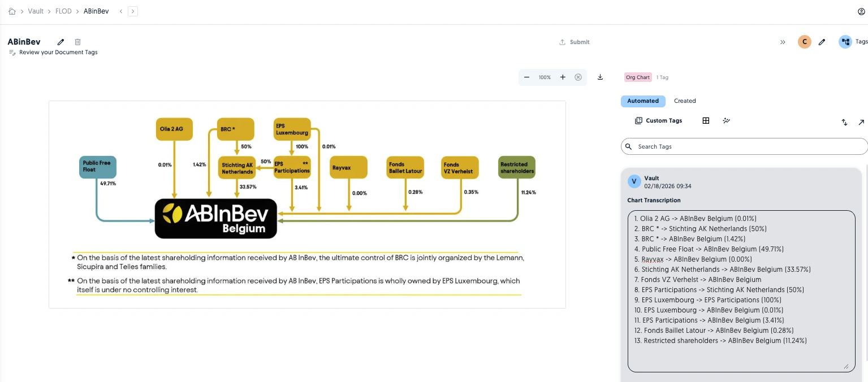Click transcription line 13 Restricted shareholders

click(x=720, y=341)
